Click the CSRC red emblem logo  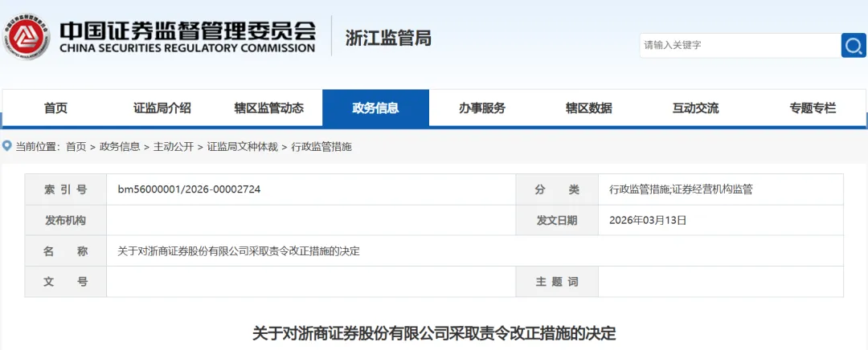click(26, 37)
